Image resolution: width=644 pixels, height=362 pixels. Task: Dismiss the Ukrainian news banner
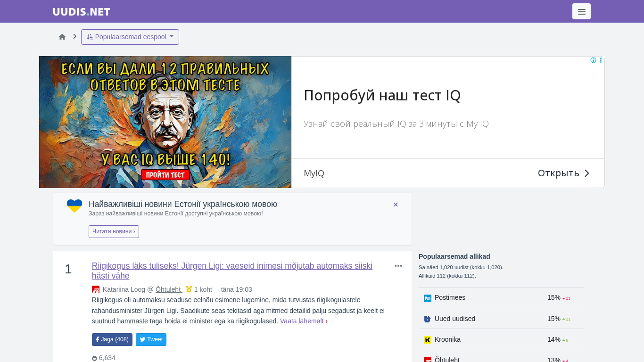tap(396, 205)
